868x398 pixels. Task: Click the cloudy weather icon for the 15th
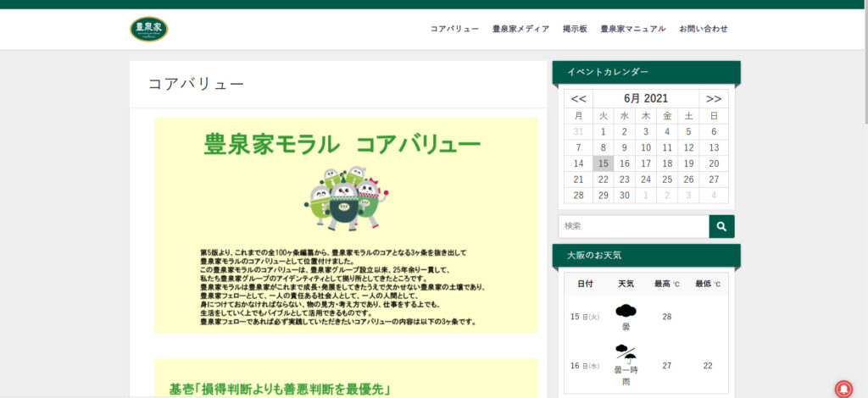(626, 311)
